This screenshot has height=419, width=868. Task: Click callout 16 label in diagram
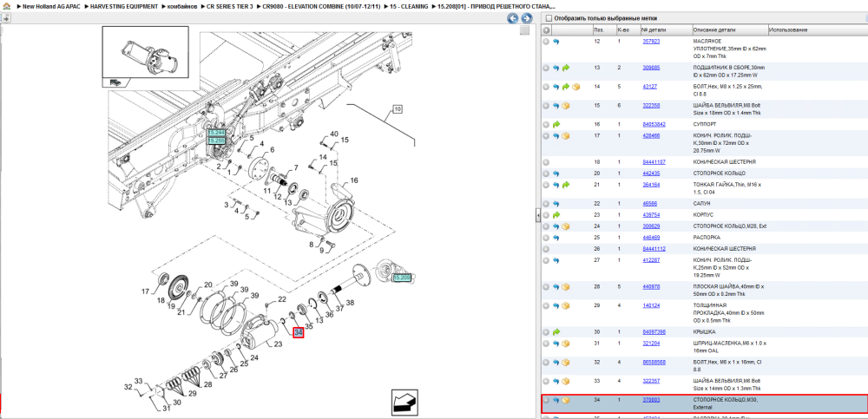[x=354, y=180]
